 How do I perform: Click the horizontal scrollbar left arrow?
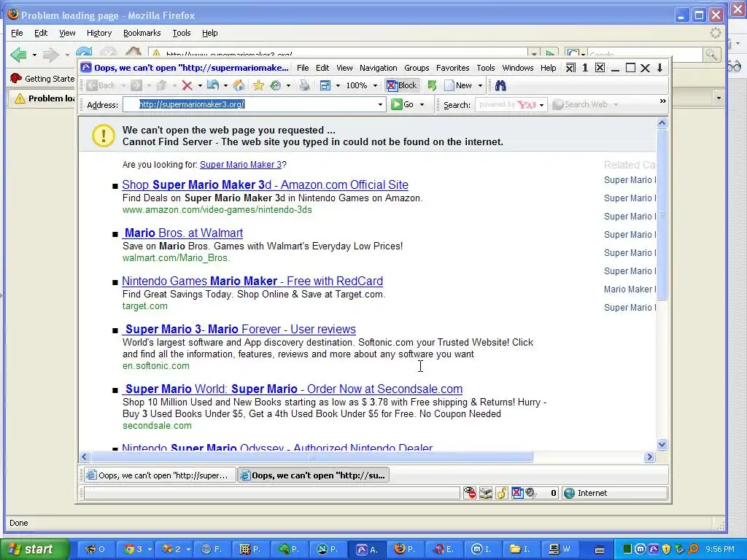85,456
